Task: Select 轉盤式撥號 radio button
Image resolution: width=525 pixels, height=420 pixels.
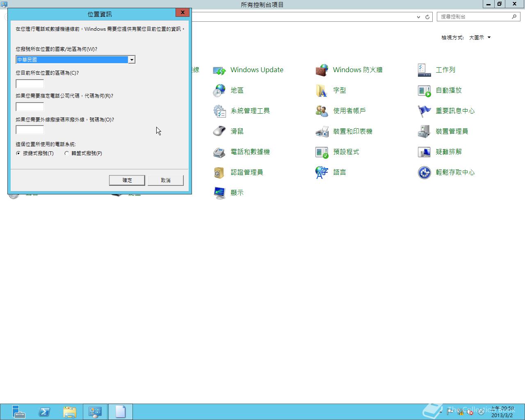Action: 66,153
